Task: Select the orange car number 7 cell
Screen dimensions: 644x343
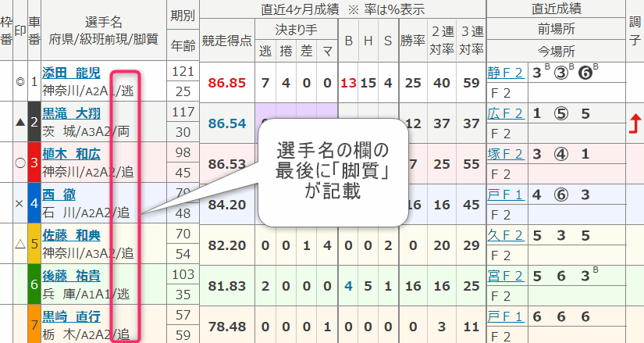Action: 34,324
